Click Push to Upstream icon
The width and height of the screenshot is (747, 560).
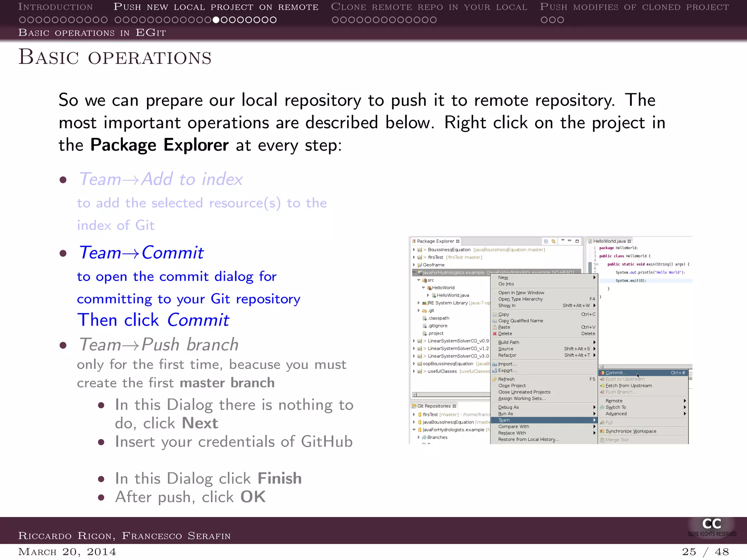(x=602, y=380)
